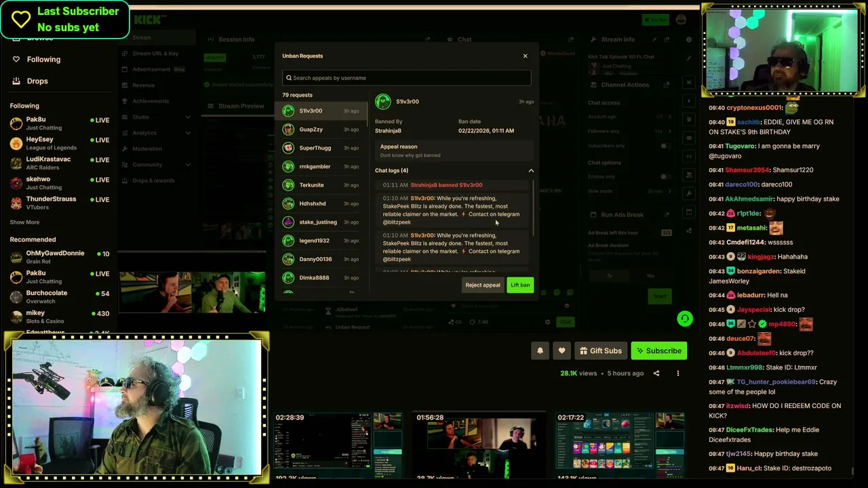
Task: Search appeals by username field
Action: [x=407, y=78]
